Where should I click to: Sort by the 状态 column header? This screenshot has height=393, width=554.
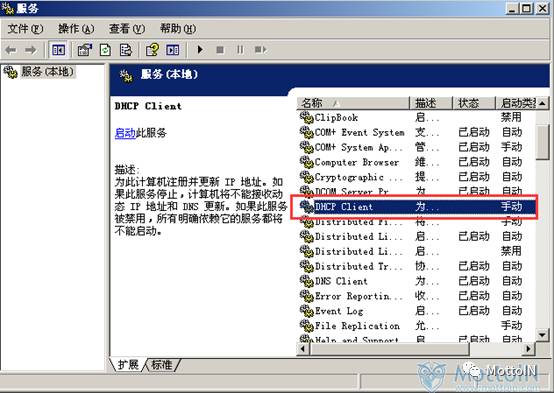point(473,103)
